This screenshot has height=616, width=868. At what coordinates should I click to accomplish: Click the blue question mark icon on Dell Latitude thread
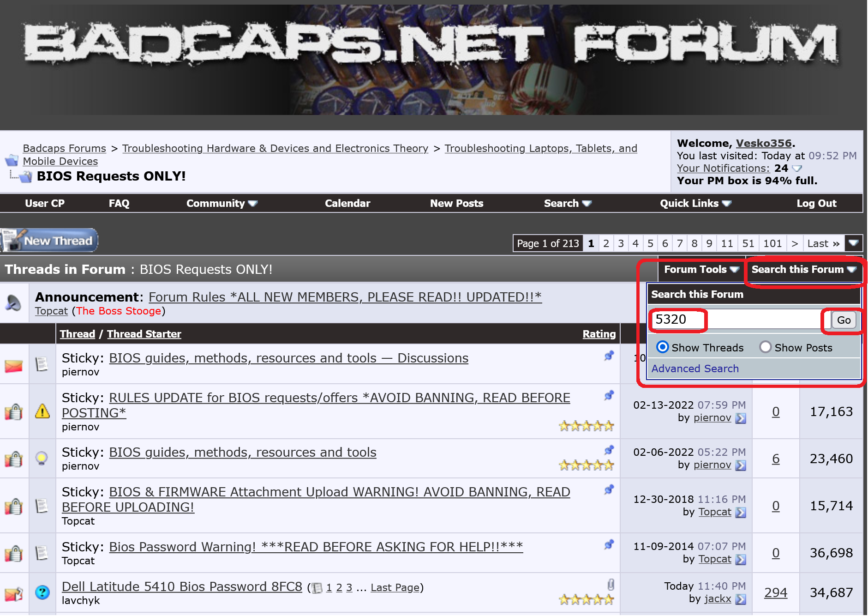[x=42, y=592]
